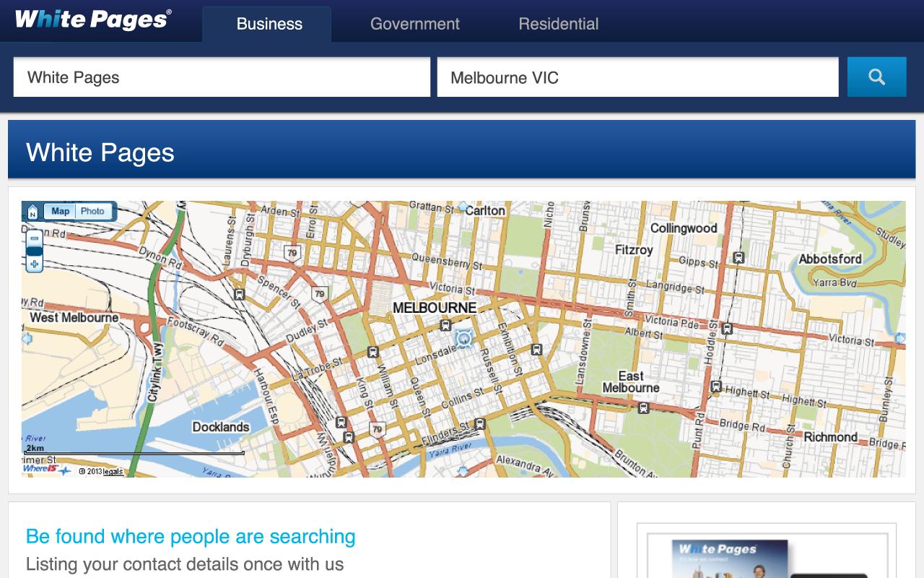Click route 79 shield near Arden St

(292, 253)
